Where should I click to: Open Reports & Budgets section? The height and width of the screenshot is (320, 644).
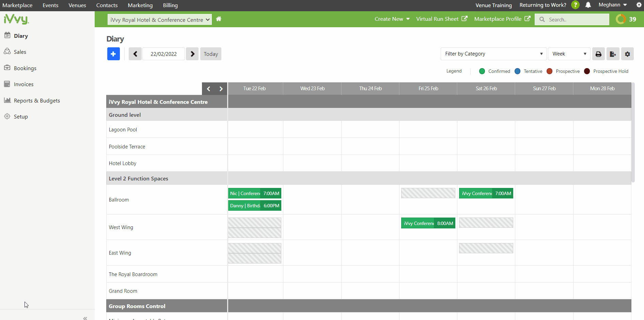(32, 100)
